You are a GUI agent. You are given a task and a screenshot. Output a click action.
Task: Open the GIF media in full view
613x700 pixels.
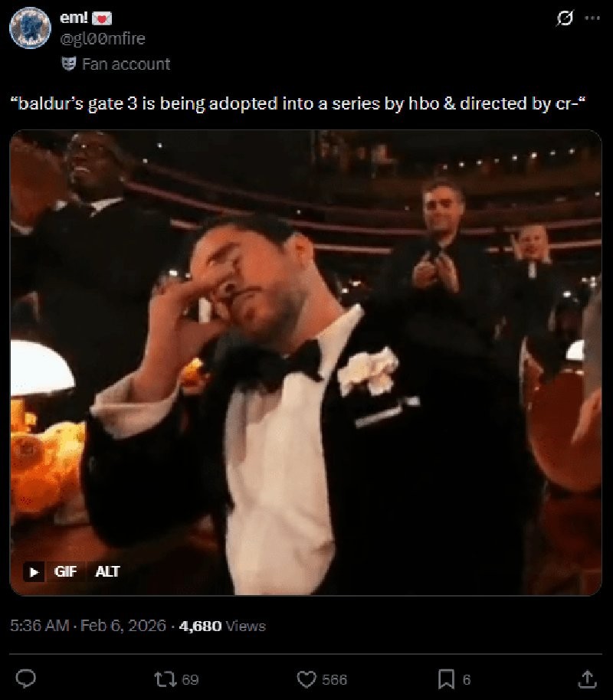(x=306, y=362)
